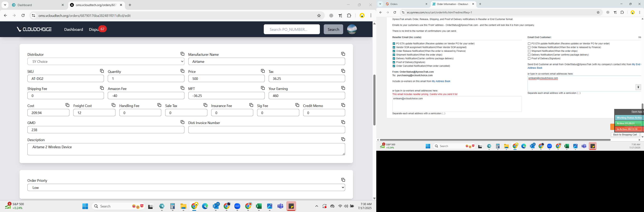This screenshot has width=644, height=212.
Task: Copy the Handling Fee value
Action: click(159, 105)
